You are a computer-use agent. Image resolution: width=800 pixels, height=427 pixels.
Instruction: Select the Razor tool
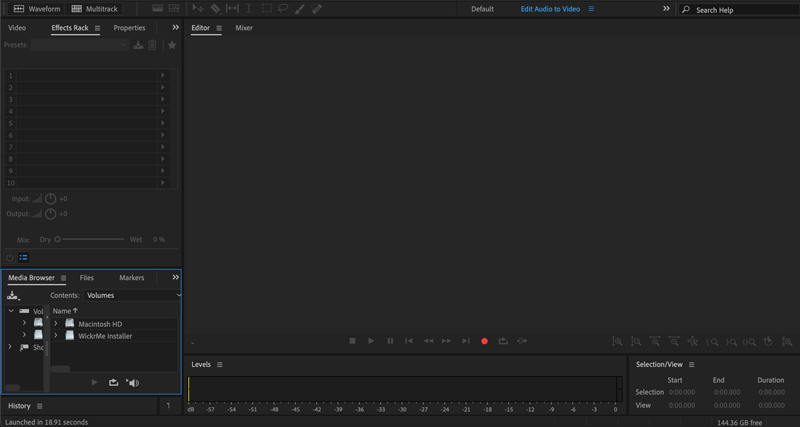215,9
